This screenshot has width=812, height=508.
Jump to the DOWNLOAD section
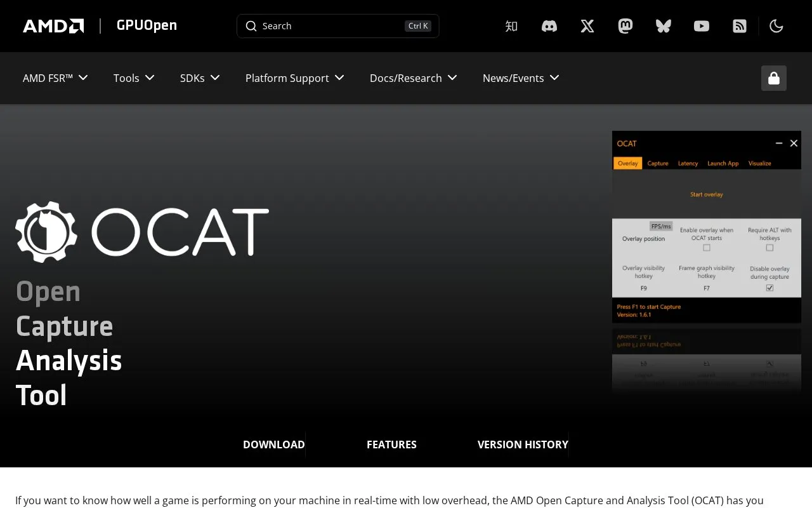pyautogui.click(x=274, y=444)
